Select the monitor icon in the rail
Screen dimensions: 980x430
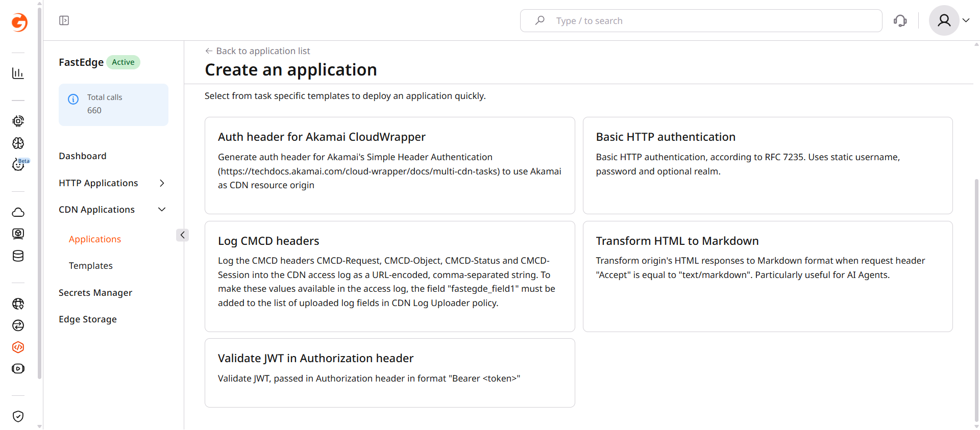pyautogui.click(x=18, y=234)
